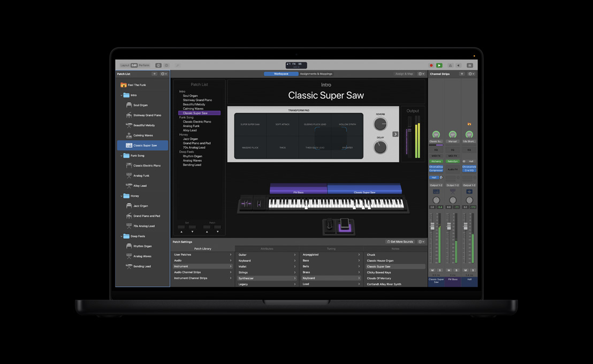Select Soft Attack on the Transform Pad
The height and width of the screenshot is (364, 593).
(x=283, y=124)
